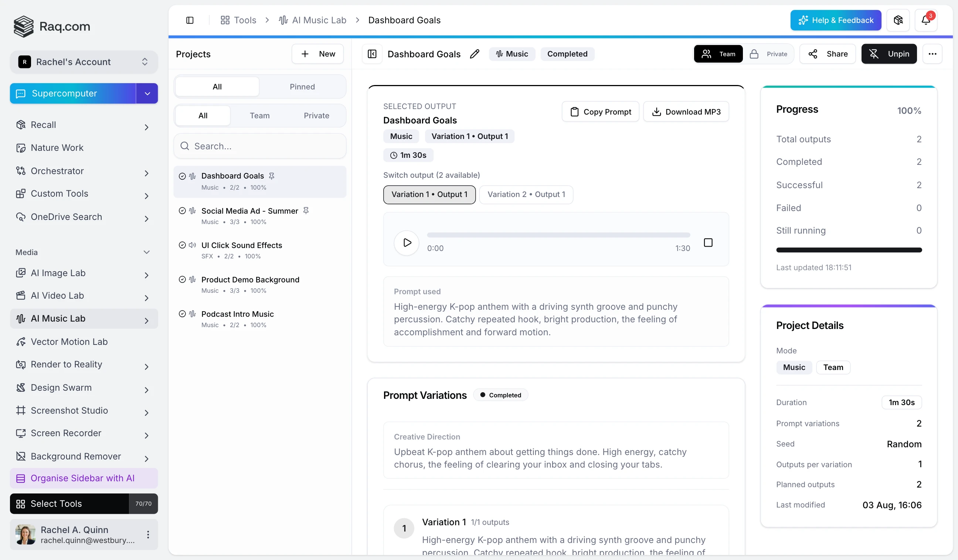Filter projects by the Team tab
The height and width of the screenshot is (560, 958).
click(259, 116)
